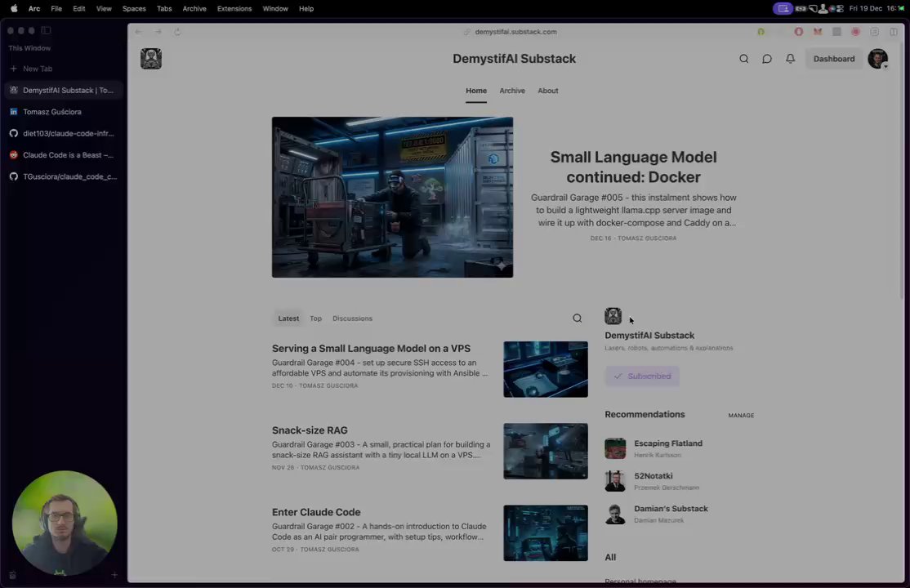The image size is (910, 588).
Task: Open the 52Notatki recommendation
Action: point(653,476)
